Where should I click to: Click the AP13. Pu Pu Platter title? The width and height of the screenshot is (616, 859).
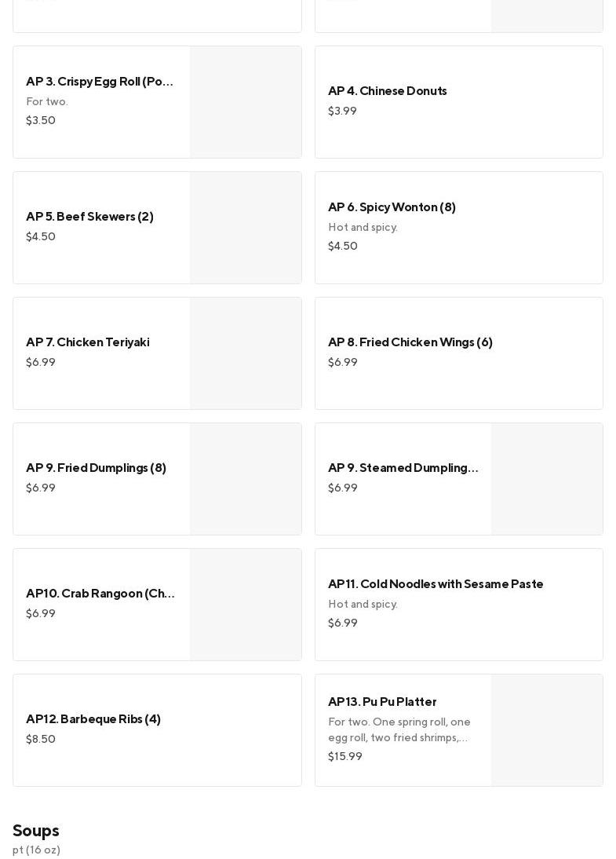382,702
